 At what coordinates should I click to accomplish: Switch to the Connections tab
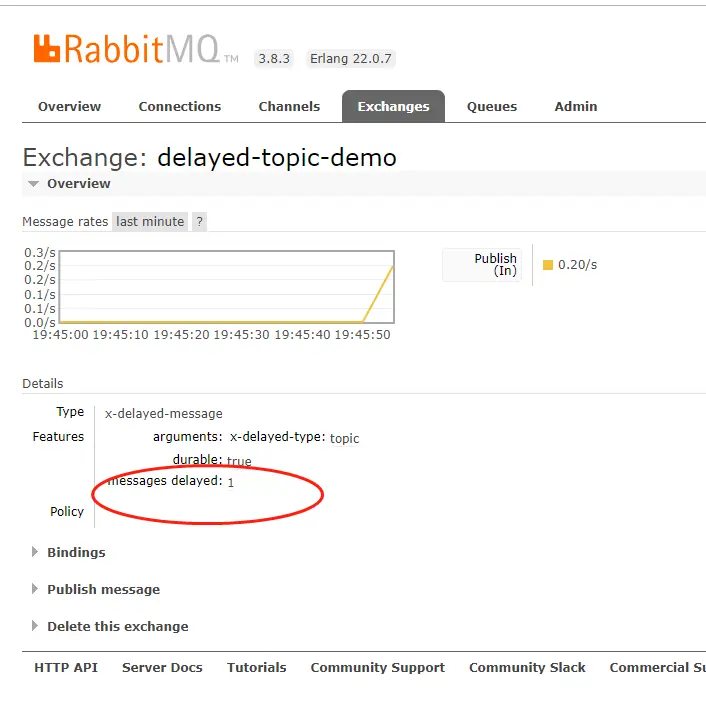(x=180, y=106)
